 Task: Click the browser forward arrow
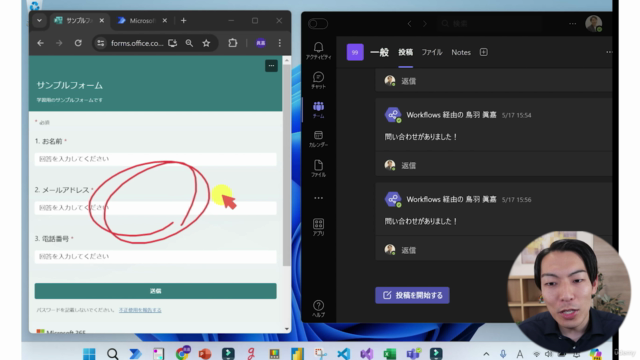(x=59, y=43)
